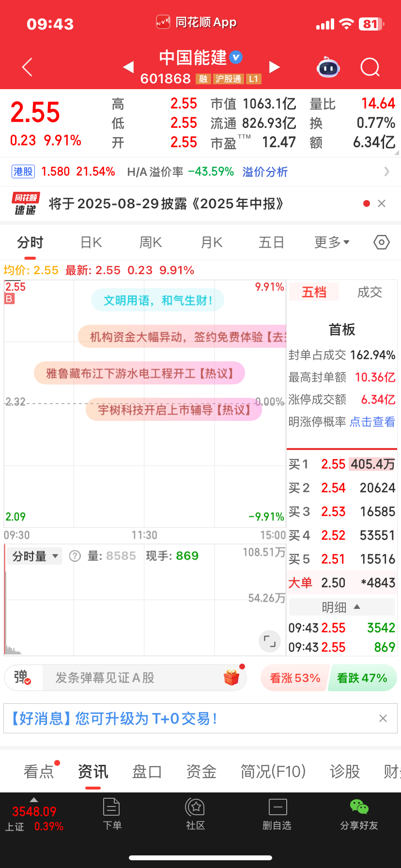
Task: Open 下单 order icon
Action: coord(112,814)
